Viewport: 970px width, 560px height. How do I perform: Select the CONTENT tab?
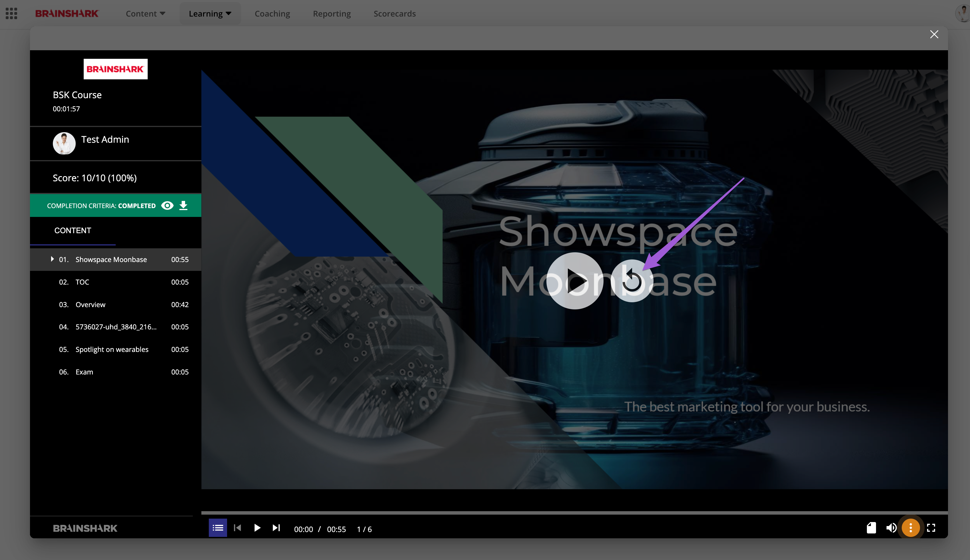tap(73, 230)
